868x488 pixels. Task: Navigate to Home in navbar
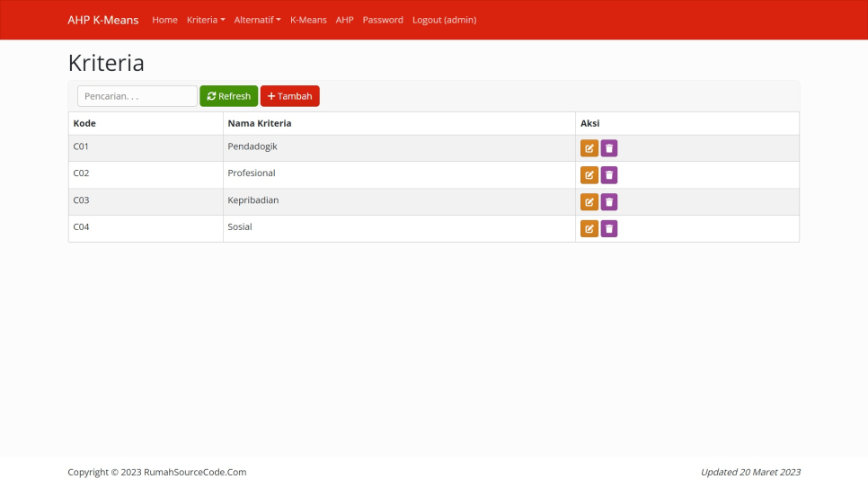(x=164, y=20)
